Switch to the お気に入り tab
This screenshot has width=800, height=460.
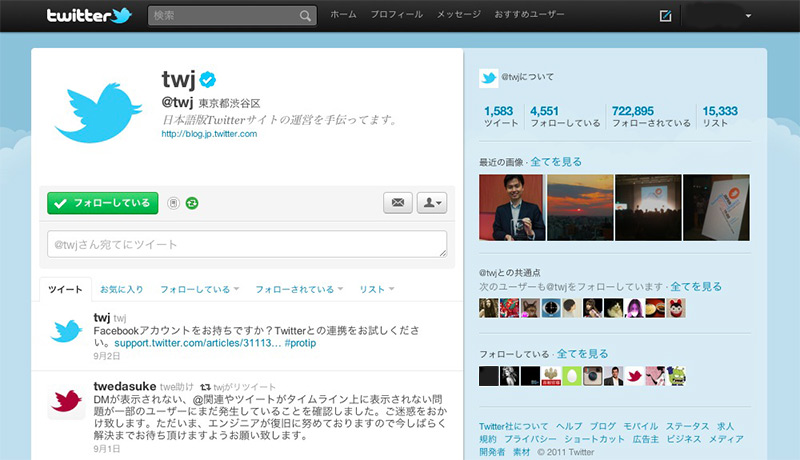[x=121, y=289]
